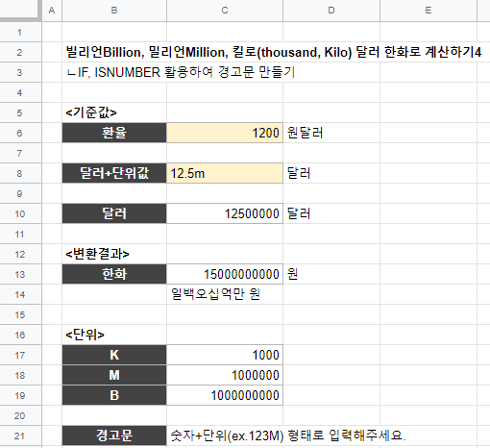490x448 pixels.
Task: Click the select-all corner box
Action: click(x=20, y=10)
